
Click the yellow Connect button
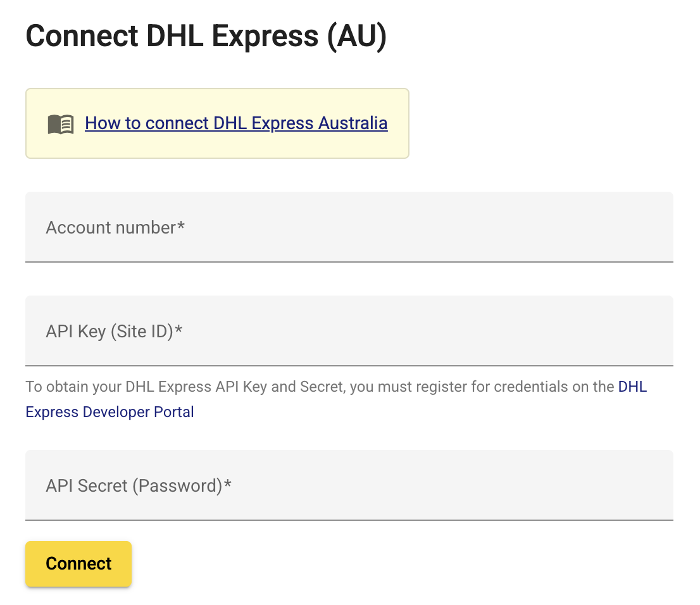coord(78,563)
